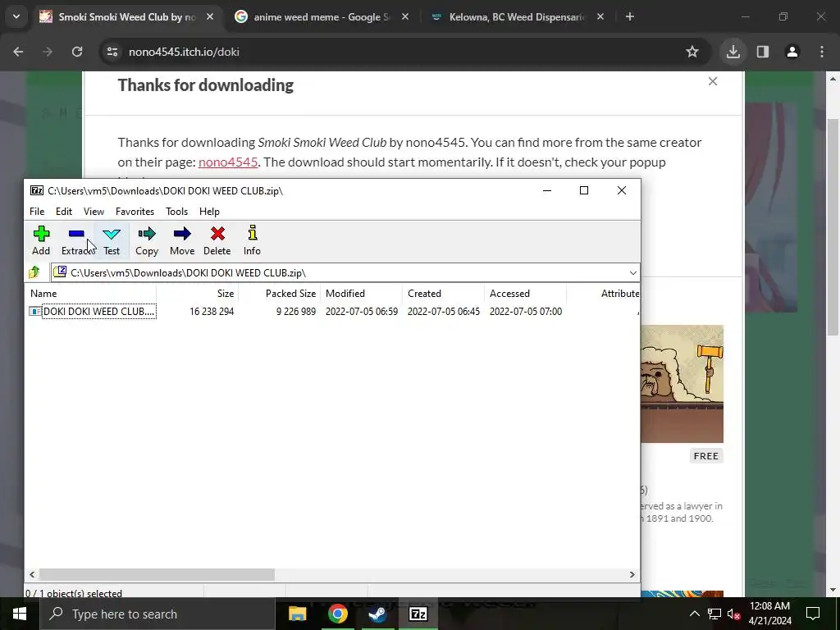
Task: Open the Edit menu in 7-Zip
Action: 64,211
